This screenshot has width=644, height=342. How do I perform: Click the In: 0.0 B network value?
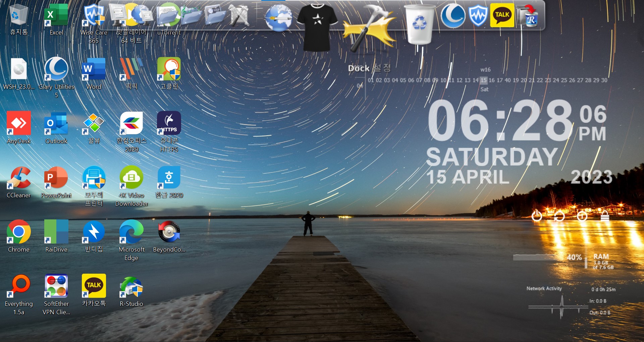coord(598,301)
